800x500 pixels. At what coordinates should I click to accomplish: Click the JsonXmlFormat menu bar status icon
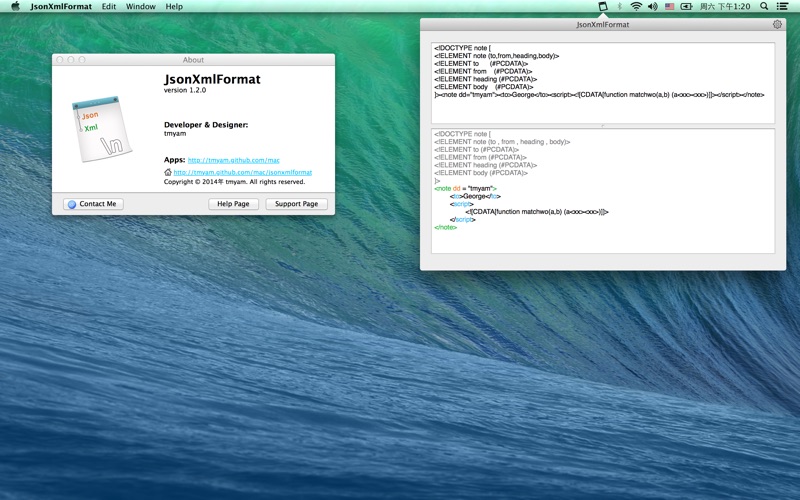pyautogui.click(x=603, y=6)
